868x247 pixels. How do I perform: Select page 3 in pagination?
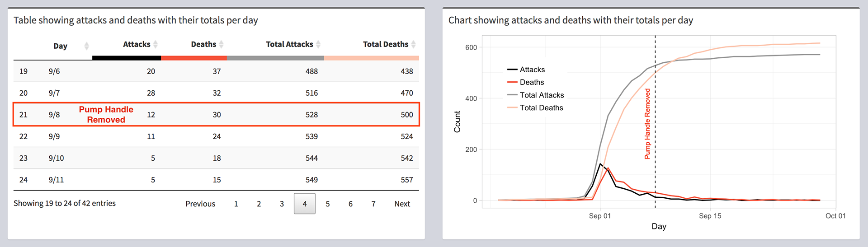(282, 204)
